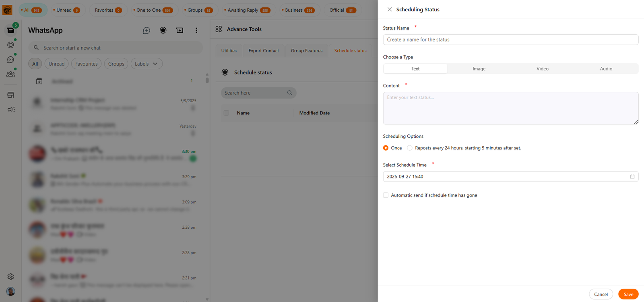Open the Status icon in WhatsApp header
644x302 pixels.
click(163, 30)
